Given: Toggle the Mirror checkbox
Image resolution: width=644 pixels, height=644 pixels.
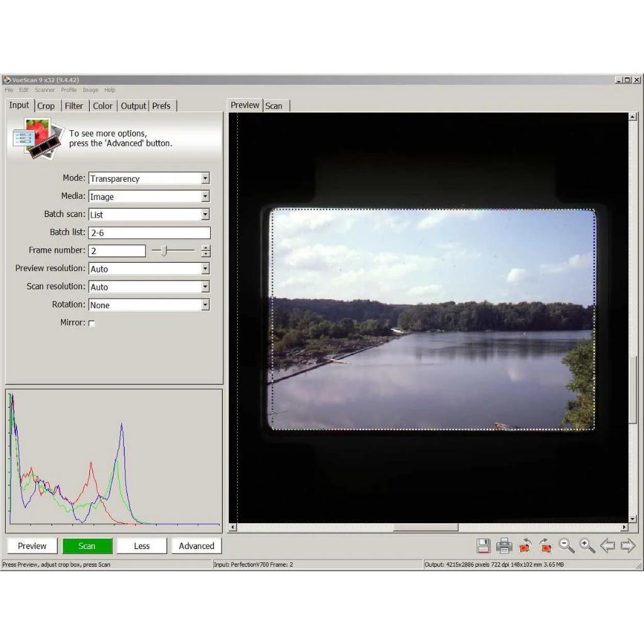Looking at the screenshot, I should tap(92, 323).
